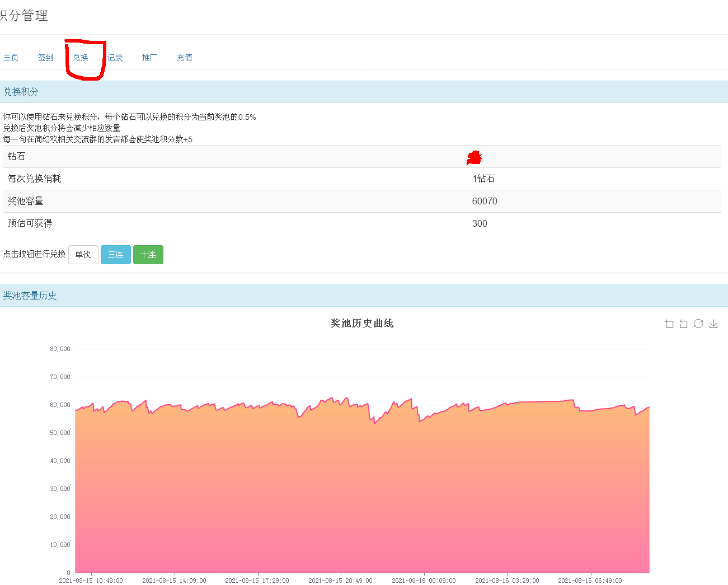The image size is (728, 585).
Task: Download the chart as an image
Action: point(713,324)
